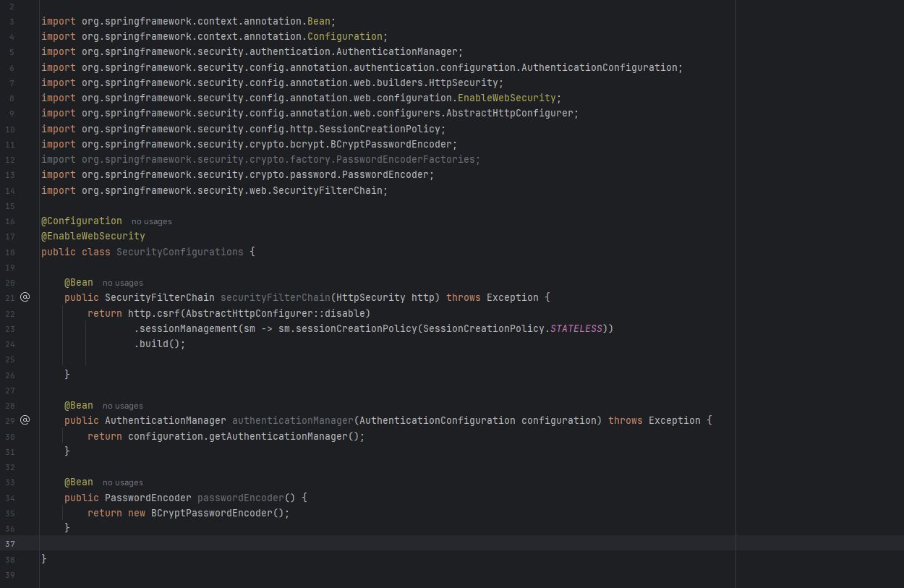Click the @Configuration annotation on line 16
Viewport: 904px width, 588px height.
tap(82, 221)
